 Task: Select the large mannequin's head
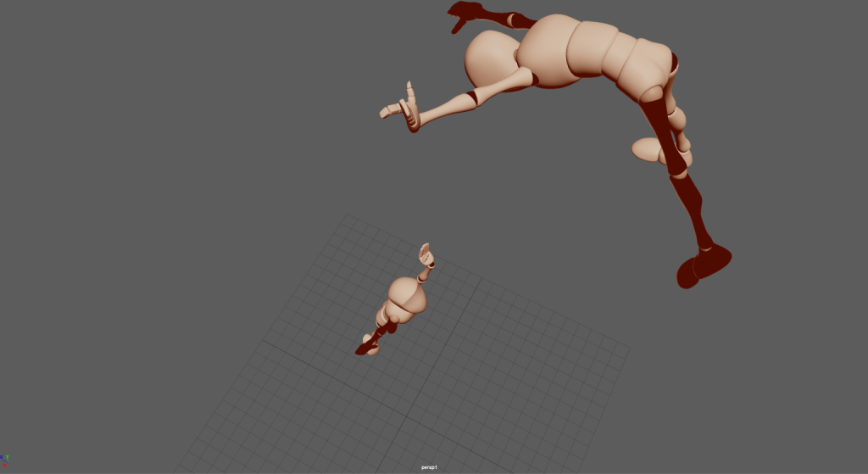tap(491, 59)
